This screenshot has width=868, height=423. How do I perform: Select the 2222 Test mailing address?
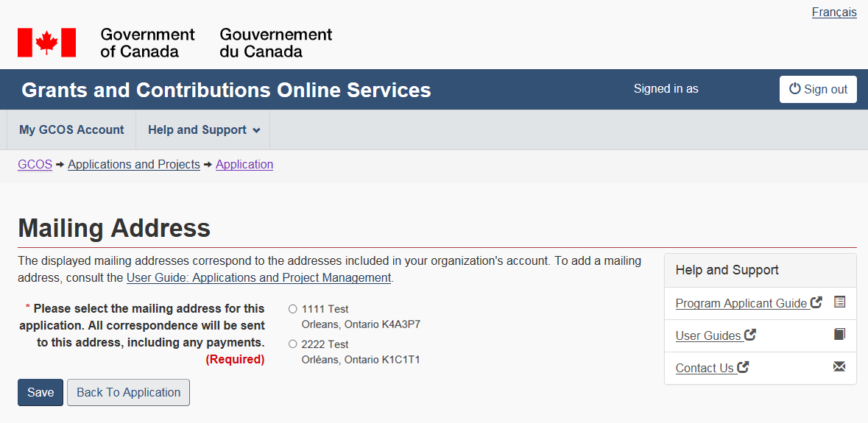click(293, 344)
